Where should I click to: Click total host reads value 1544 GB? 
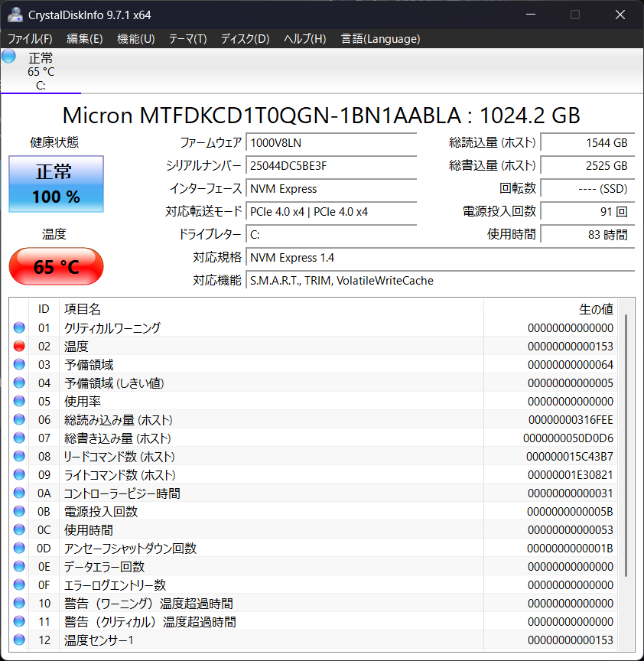(x=587, y=143)
